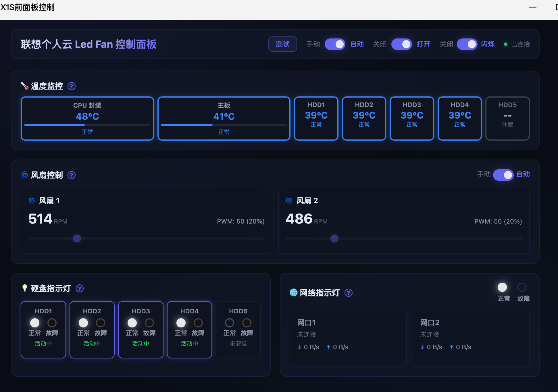Open help icon beside 网络指示灯

click(349, 293)
